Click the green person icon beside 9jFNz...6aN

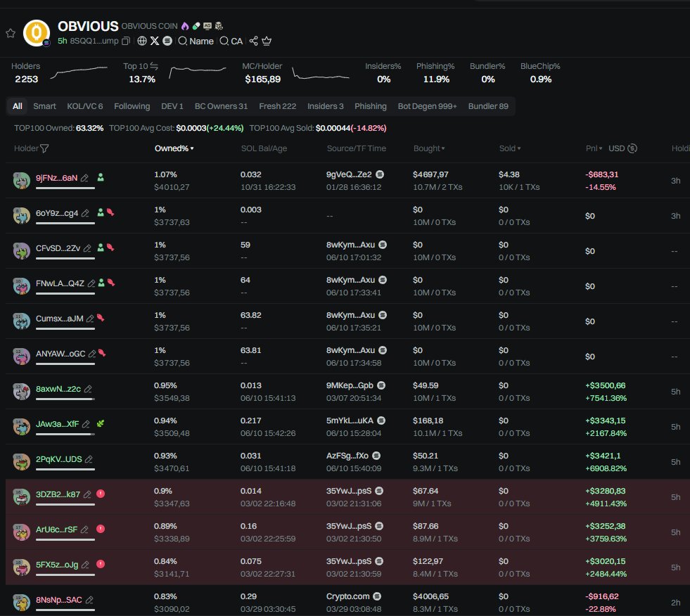coord(101,177)
